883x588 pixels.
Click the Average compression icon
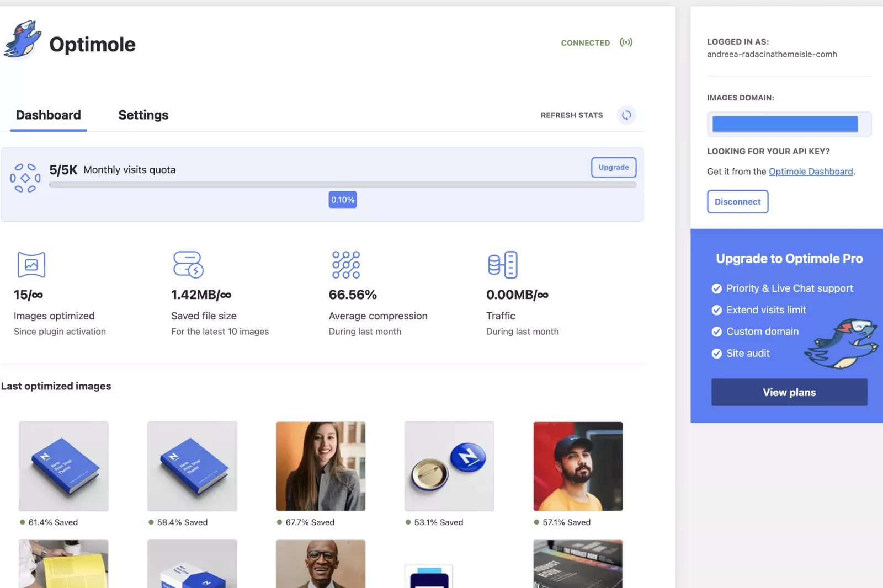click(346, 265)
